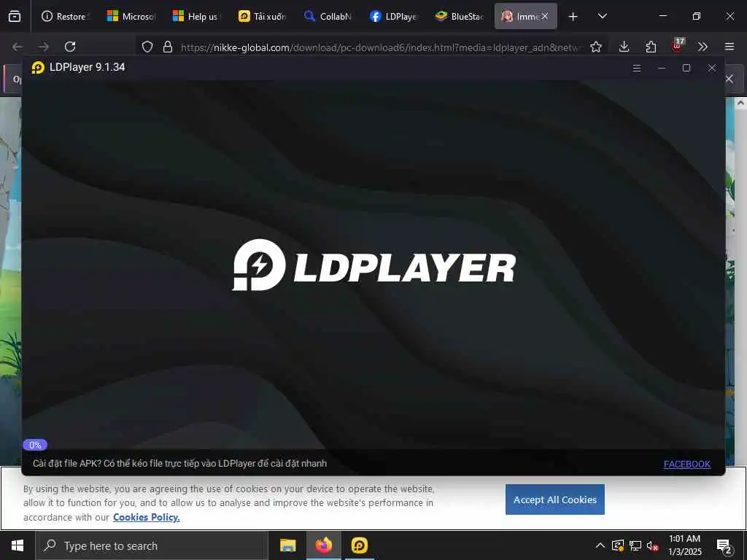Minimize the LDPlayer window
The width and height of the screenshot is (747, 560).
661,68
